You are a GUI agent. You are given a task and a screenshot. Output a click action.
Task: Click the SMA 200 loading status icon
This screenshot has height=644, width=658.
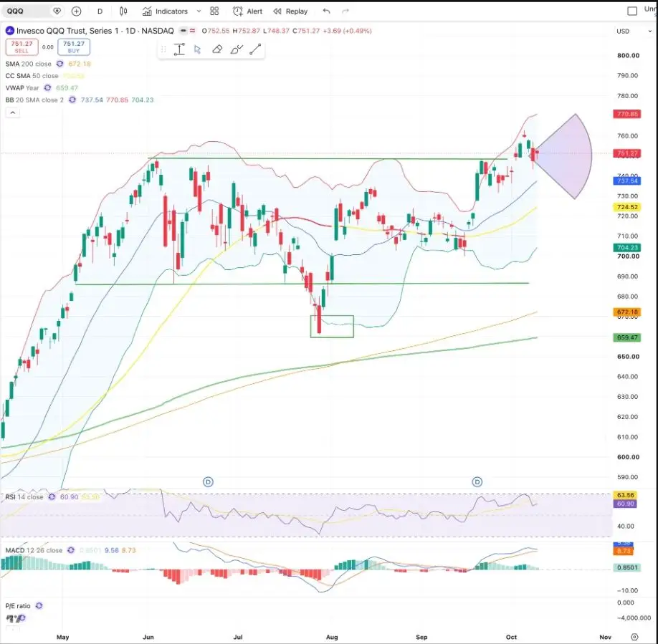click(x=60, y=64)
